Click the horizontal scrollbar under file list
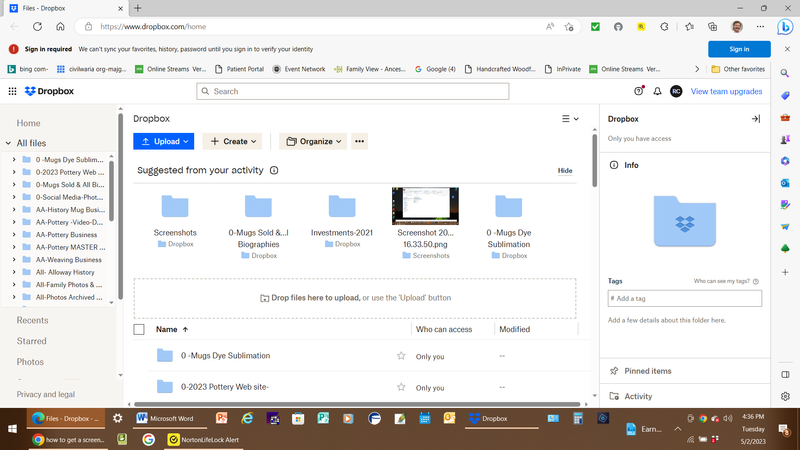Image resolution: width=800 pixels, height=450 pixels. coord(357,404)
